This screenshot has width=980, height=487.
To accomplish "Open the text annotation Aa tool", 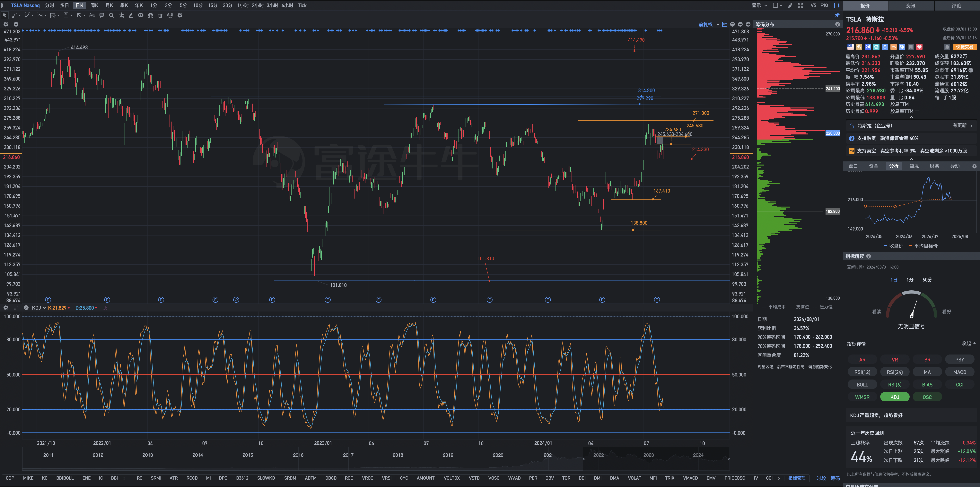I will coord(92,16).
